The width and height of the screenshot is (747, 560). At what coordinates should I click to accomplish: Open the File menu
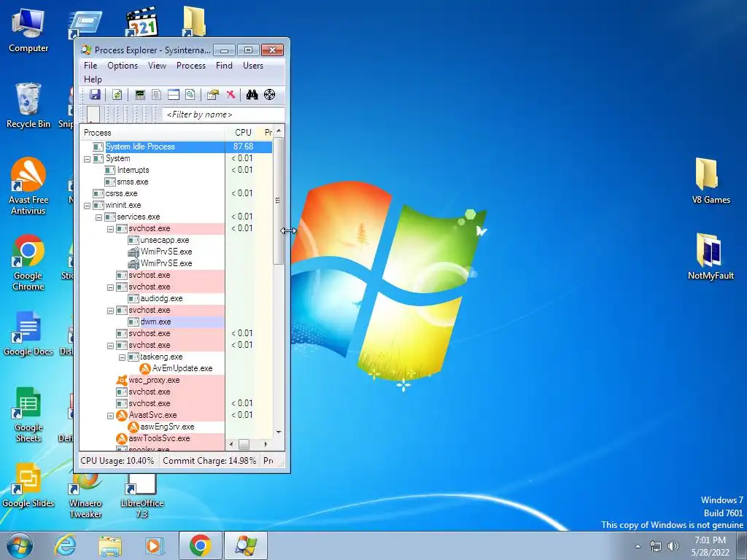point(90,66)
